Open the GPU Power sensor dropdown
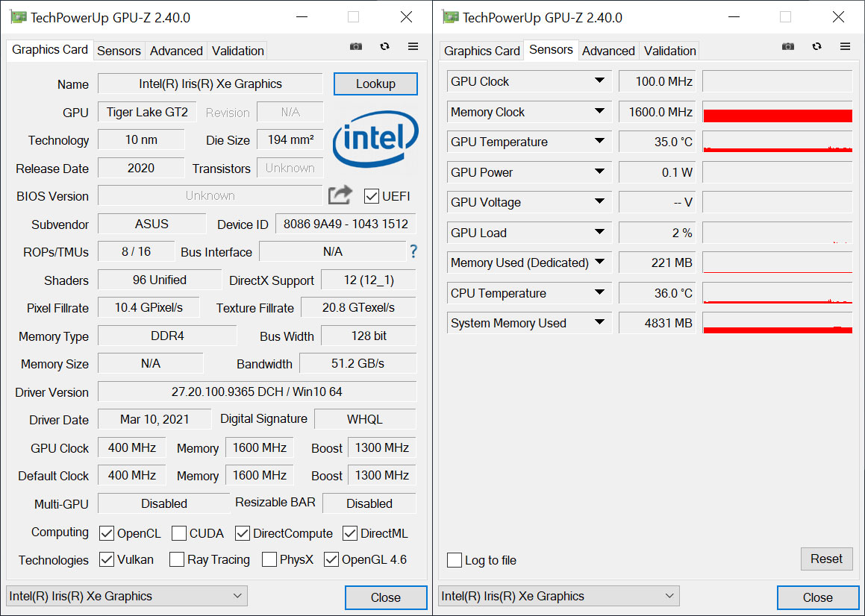 click(599, 172)
